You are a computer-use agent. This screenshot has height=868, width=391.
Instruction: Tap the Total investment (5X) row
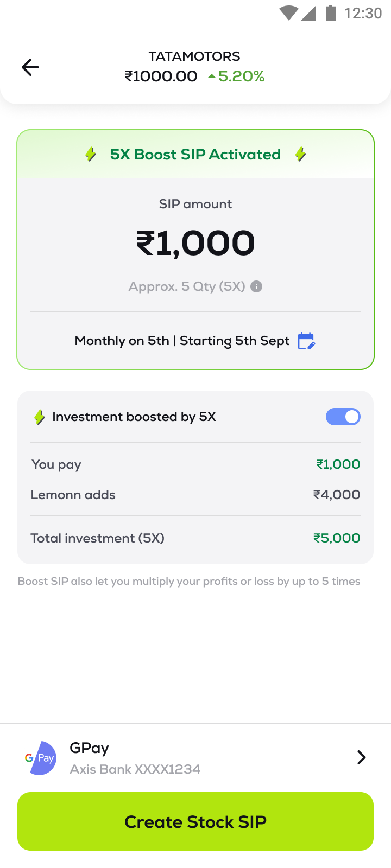click(195, 538)
